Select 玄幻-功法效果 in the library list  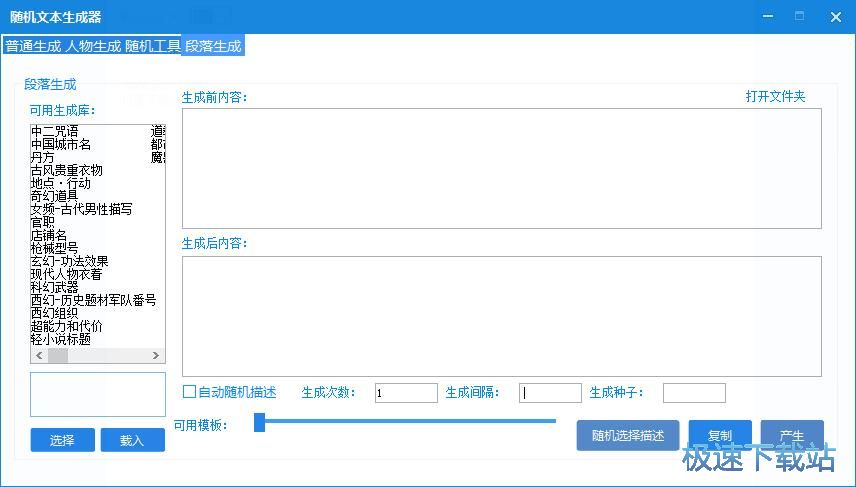[69, 262]
